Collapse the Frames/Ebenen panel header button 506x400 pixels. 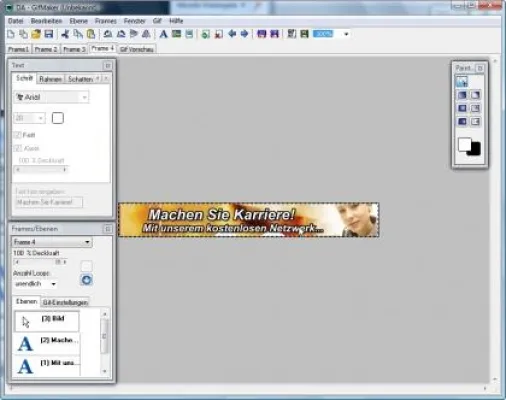tap(108, 229)
